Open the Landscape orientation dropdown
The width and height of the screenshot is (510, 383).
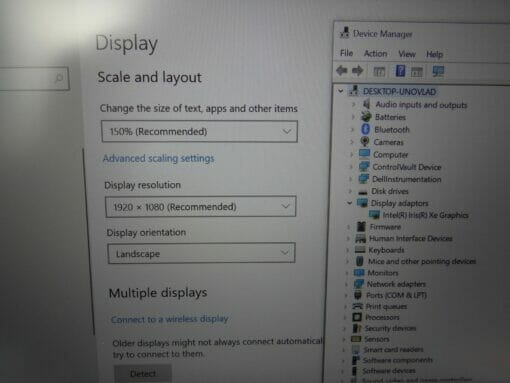pos(201,253)
